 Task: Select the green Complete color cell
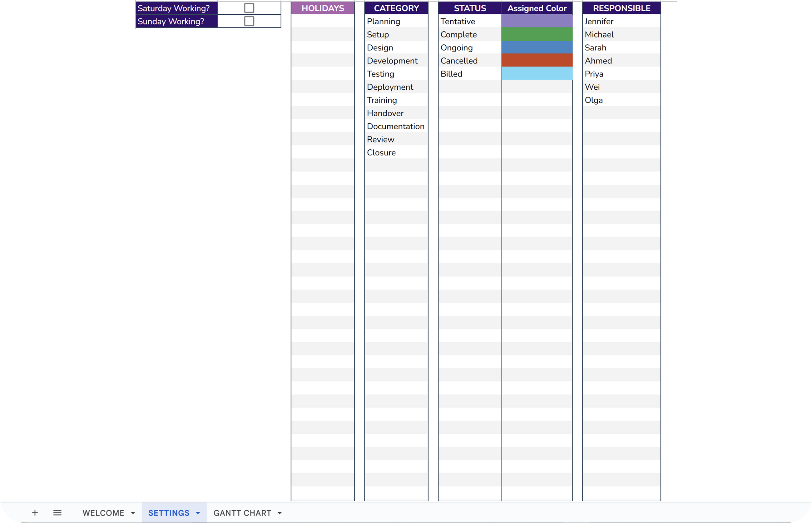point(537,34)
